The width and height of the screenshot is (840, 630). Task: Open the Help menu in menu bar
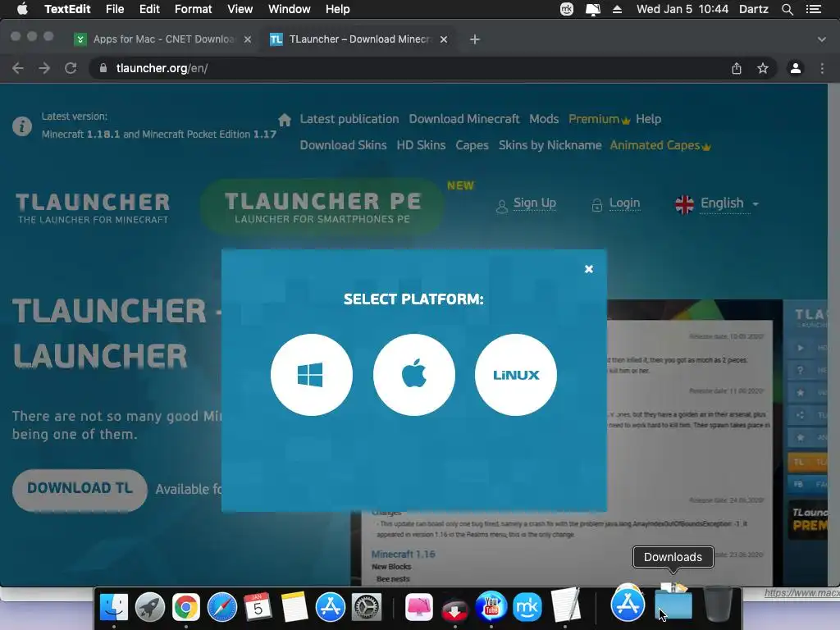pyautogui.click(x=337, y=9)
